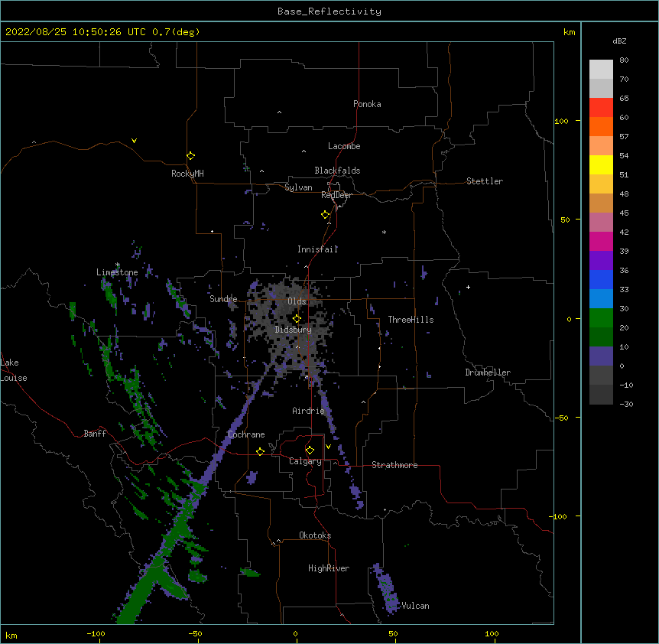Click the Lake Louise label
659x644 pixels.
tap(14, 370)
